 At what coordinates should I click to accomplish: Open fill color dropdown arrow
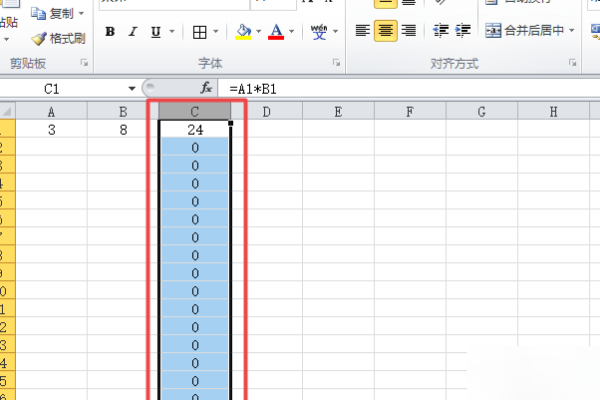coord(259,31)
